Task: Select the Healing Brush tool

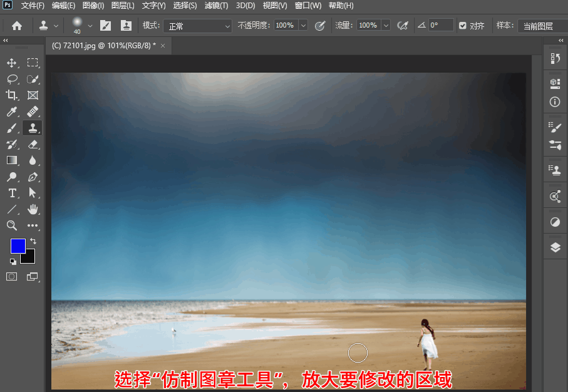Action: [x=33, y=111]
